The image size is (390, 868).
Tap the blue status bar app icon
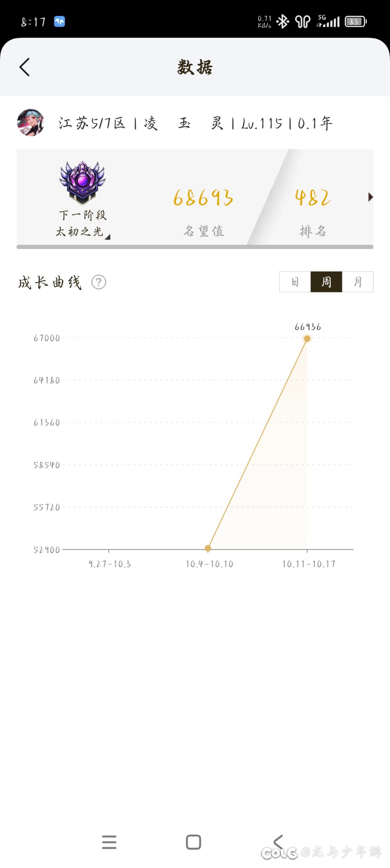tap(60, 22)
